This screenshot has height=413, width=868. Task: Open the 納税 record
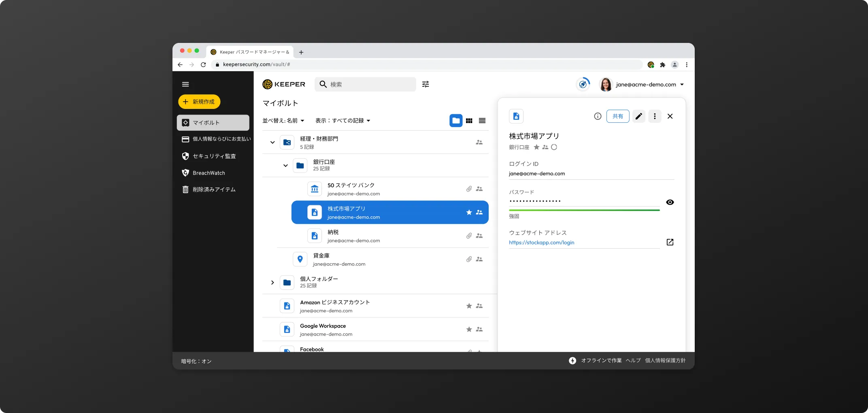coord(390,236)
